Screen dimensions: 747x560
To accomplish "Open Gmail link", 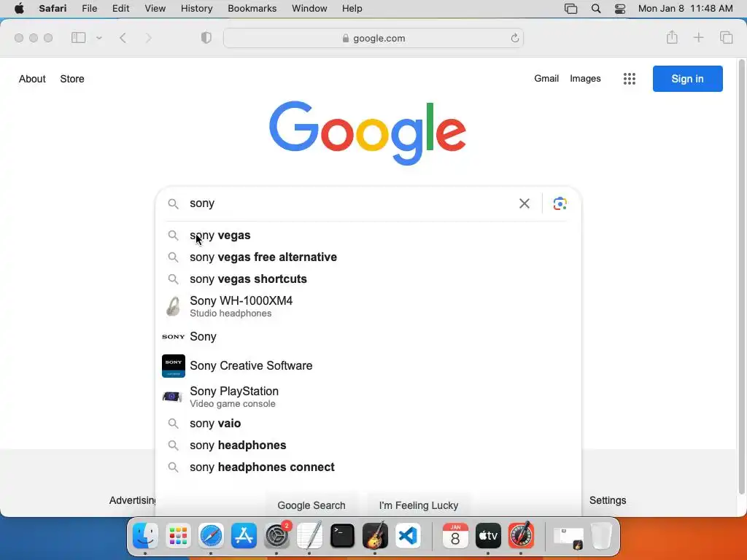I will (546, 79).
